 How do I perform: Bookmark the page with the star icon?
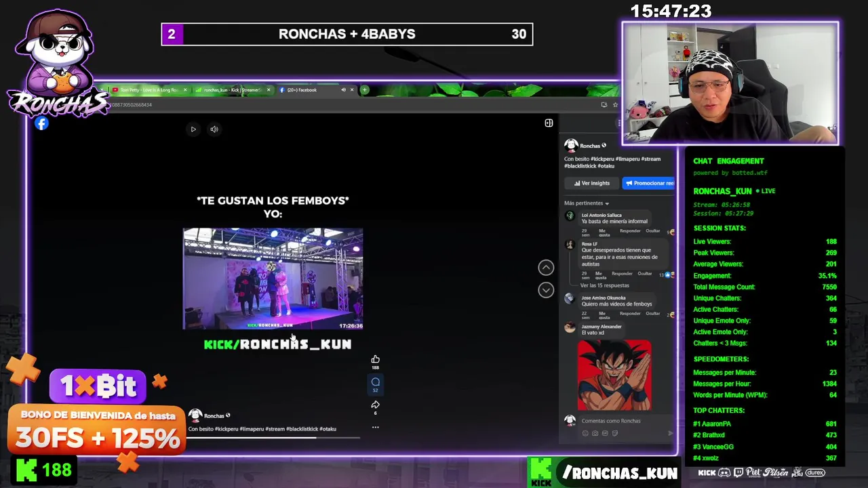pos(615,104)
